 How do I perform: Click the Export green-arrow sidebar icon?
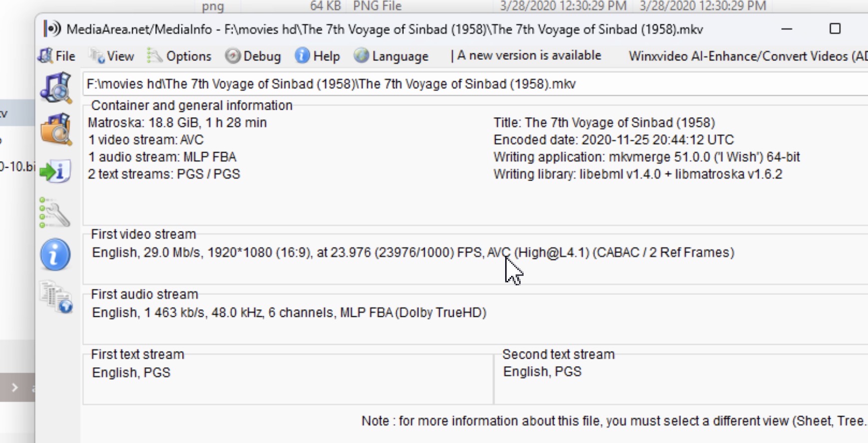55,172
